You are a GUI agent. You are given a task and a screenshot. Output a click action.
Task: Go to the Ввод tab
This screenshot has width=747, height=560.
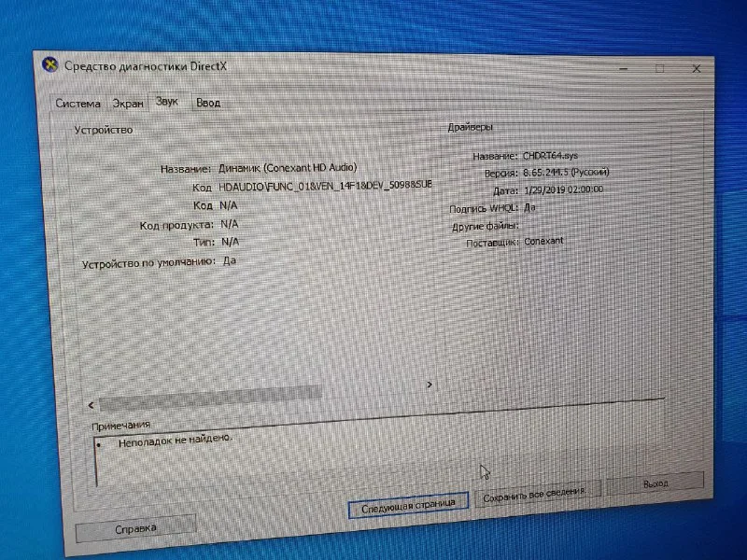coord(208,103)
